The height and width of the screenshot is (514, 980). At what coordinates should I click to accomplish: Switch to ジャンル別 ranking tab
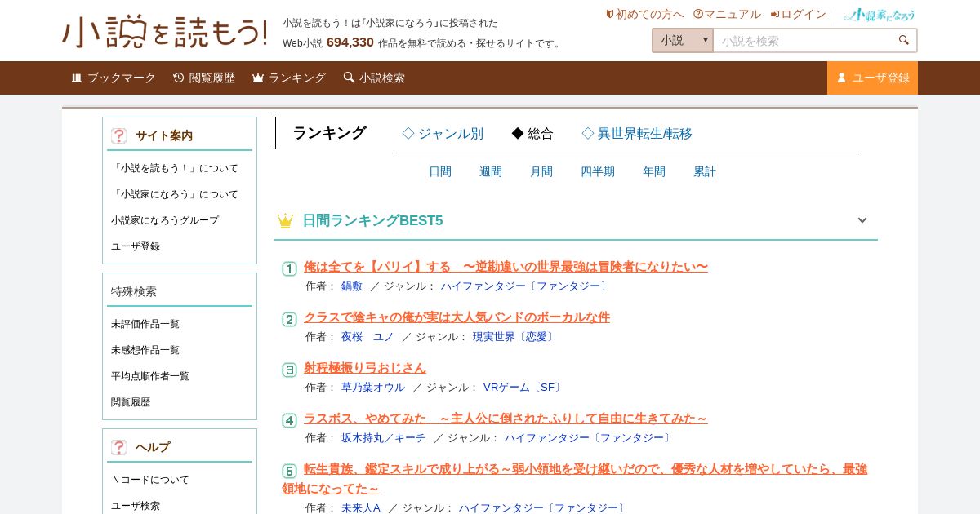pyautogui.click(x=443, y=134)
